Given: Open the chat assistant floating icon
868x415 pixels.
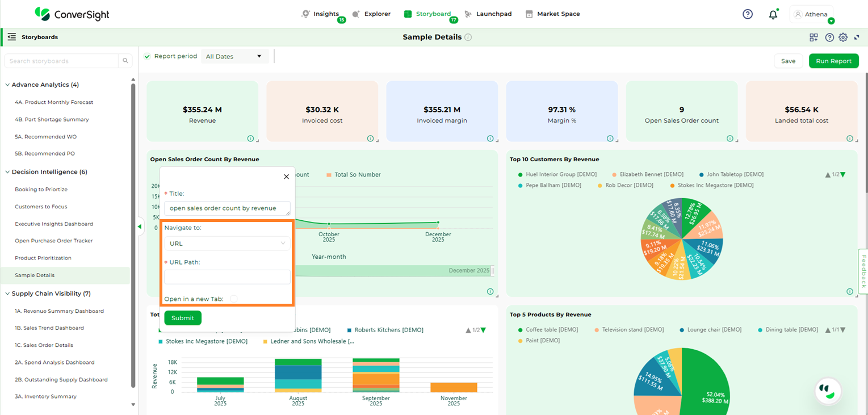Looking at the screenshot, I should pos(828,391).
